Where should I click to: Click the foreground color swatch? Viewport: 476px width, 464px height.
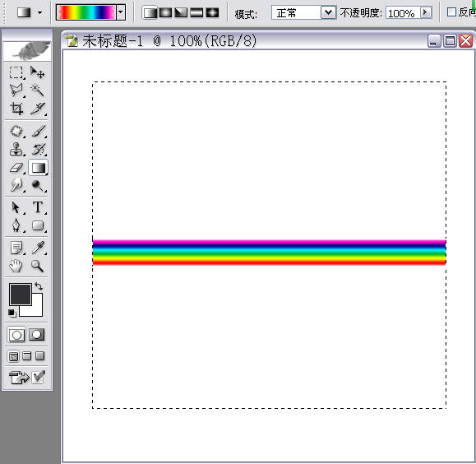(21, 295)
